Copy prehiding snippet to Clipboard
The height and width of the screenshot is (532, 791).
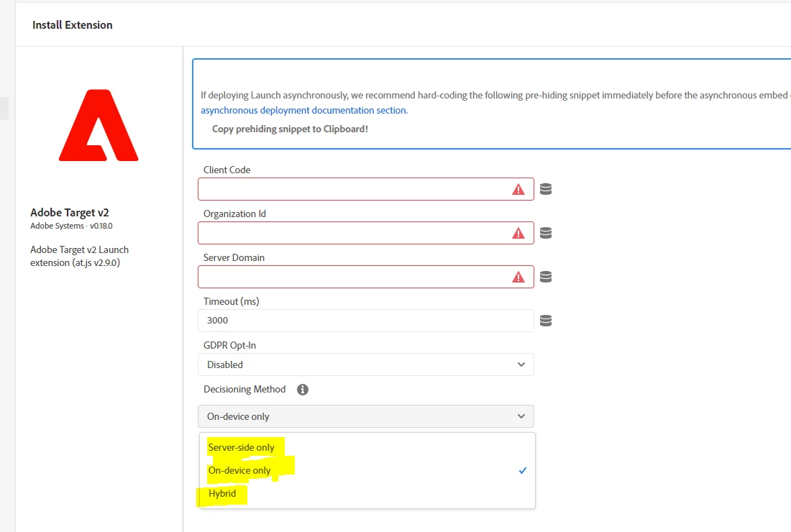pos(290,129)
